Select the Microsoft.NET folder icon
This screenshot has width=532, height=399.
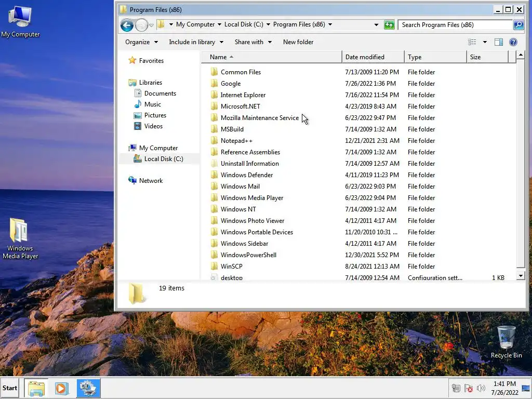click(214, 106)
